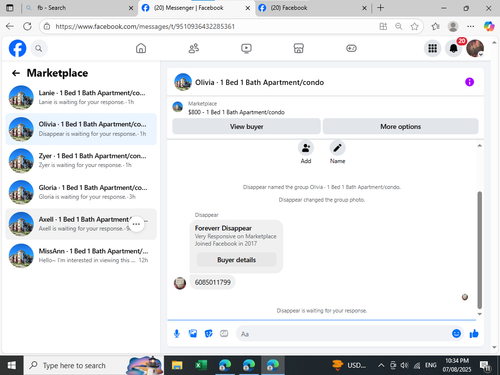Open the browser favorites list icon
Viewport: 500px width, 375px height.
435,26
